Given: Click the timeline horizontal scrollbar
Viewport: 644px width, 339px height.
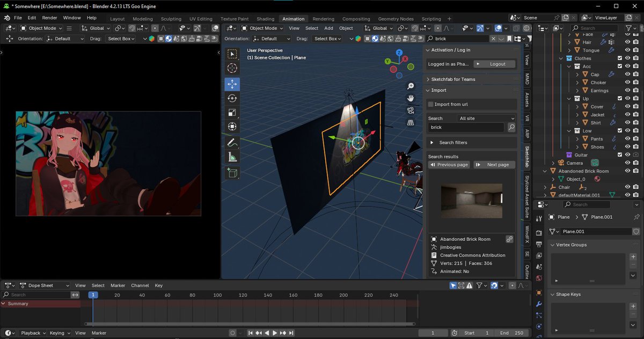Looking at the screenshot, I should [250, 324].
